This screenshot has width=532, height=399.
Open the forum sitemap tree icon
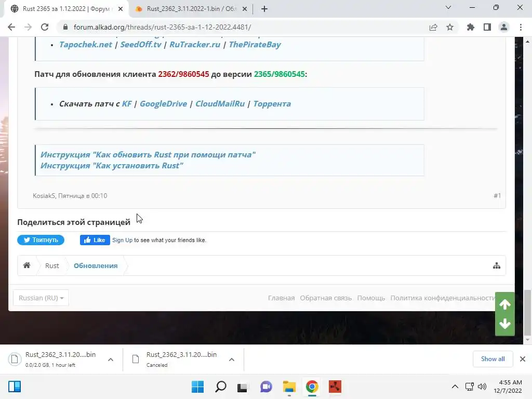[496, 265]
